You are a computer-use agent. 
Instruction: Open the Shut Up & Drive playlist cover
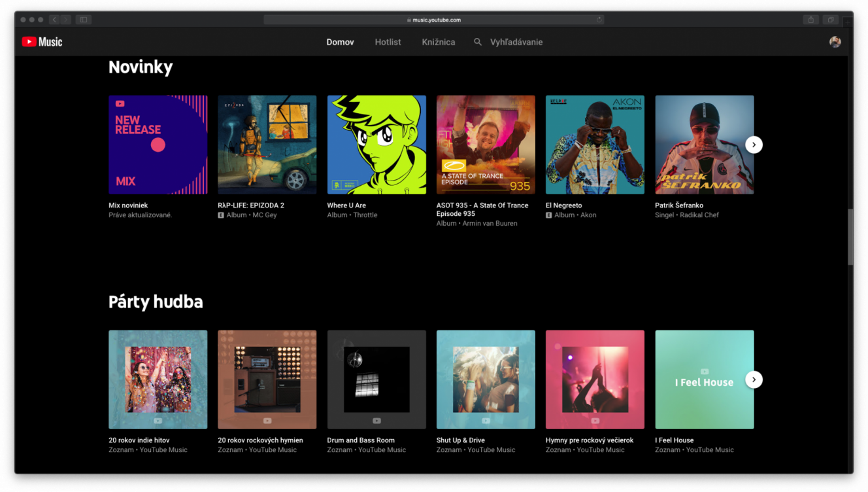(x=486, y=379)
